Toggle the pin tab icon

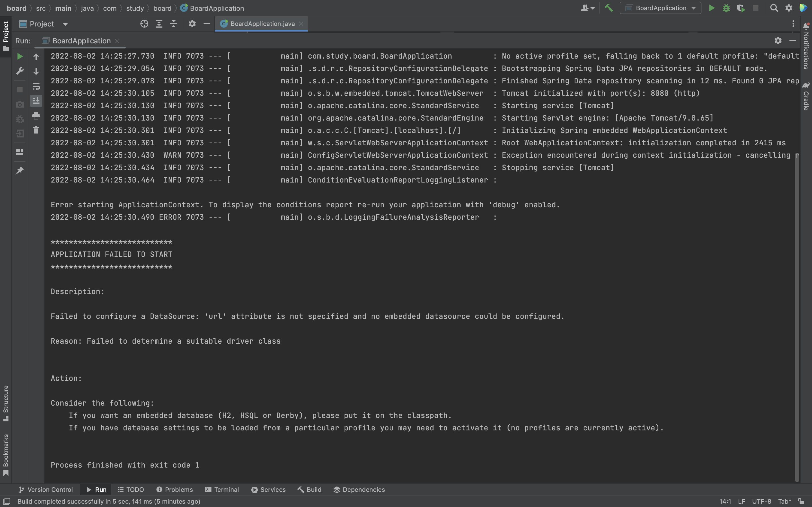(x=20, y=170)
